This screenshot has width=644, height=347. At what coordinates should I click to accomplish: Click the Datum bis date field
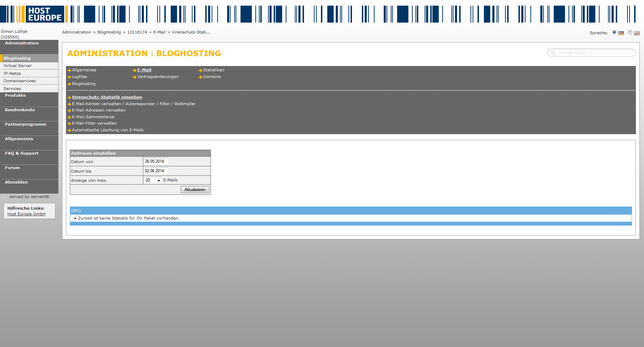156,171
